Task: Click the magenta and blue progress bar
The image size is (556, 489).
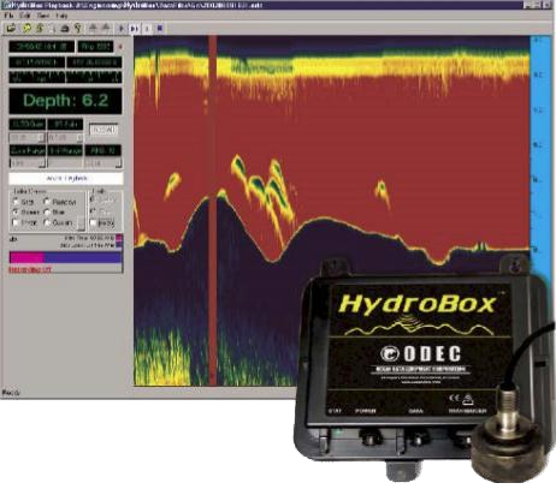Action: click(x=66, y=257)
